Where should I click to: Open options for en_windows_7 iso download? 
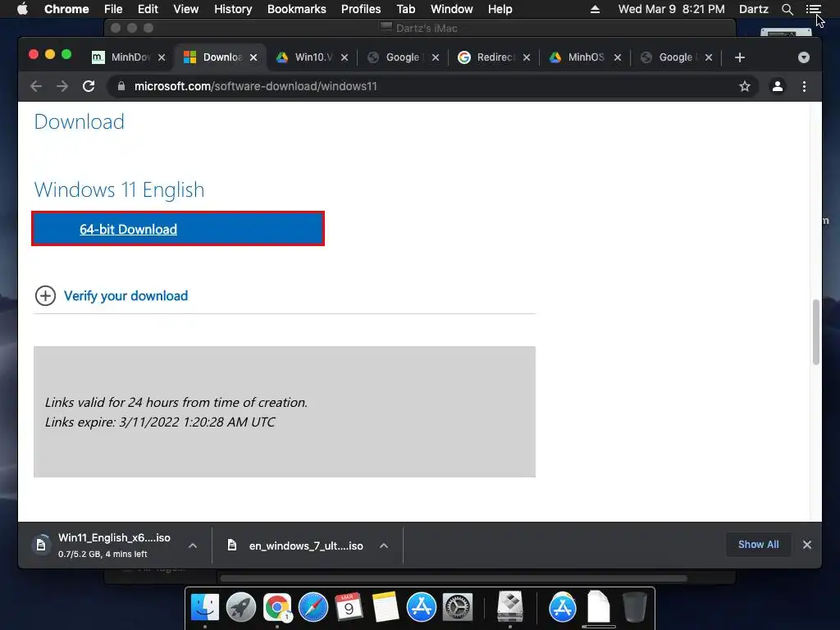coord(384,546)
